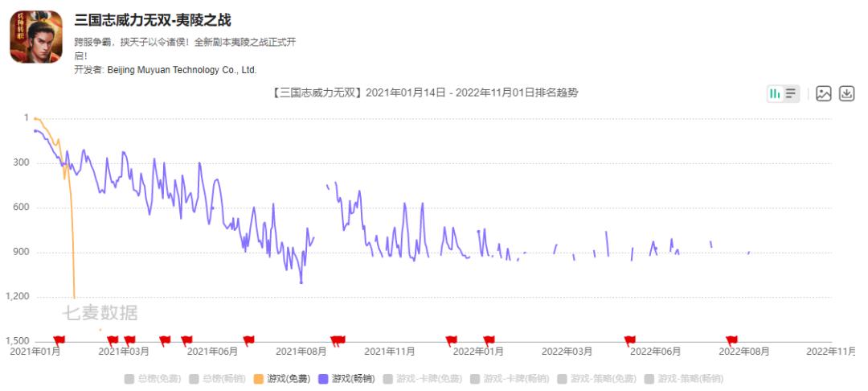This screenshot has width=868, height=391.
Task: Click the flag between 2021年06月 and 2021年08月
Action: [x=248, y=340]
